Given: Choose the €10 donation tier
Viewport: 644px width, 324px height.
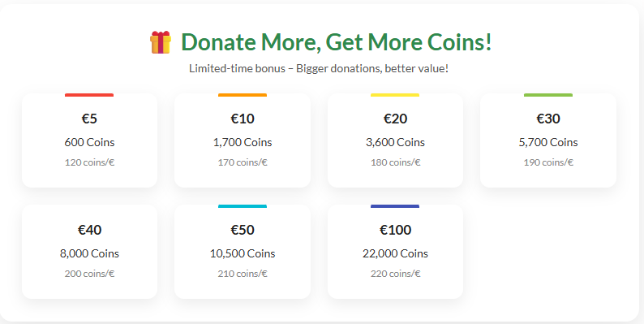Looking at the screenshot, I should tap(243, 140).
